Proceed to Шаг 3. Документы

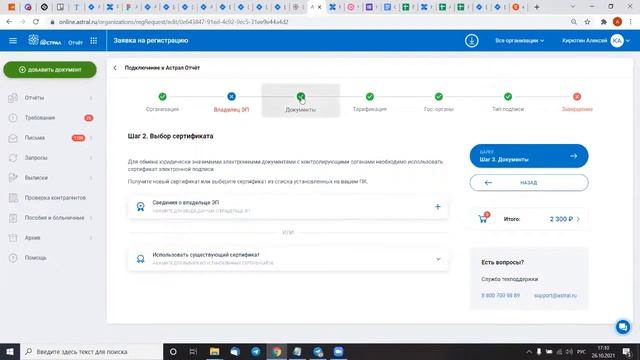[x=529, y=156]
